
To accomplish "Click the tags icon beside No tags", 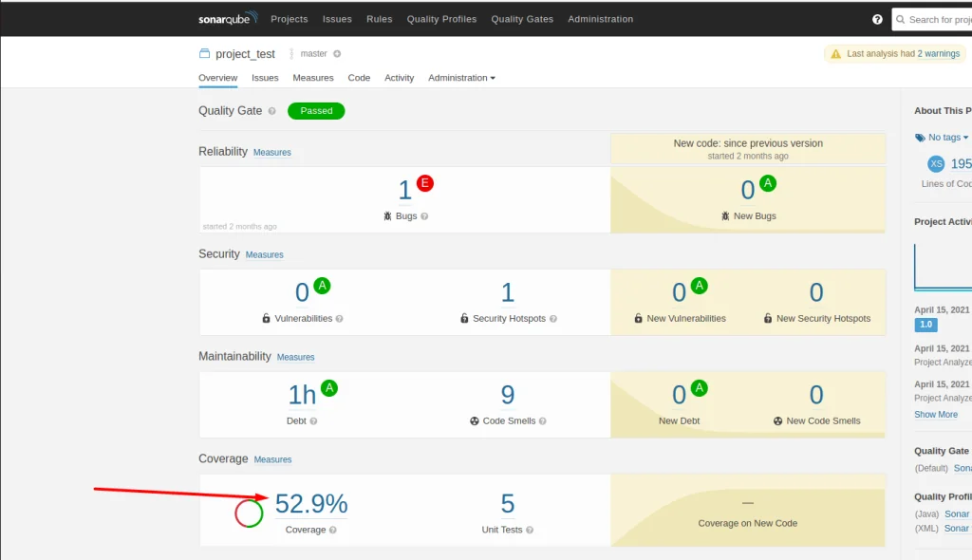I will [x=920, y=138].
